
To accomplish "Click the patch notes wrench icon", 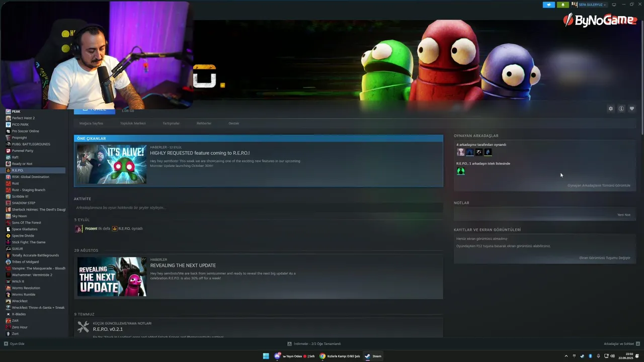I will pos(84,327).
